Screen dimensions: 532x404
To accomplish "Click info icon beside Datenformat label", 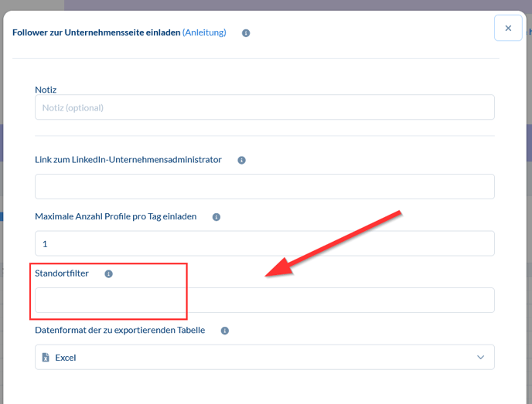I will click(x=224, y=331).
